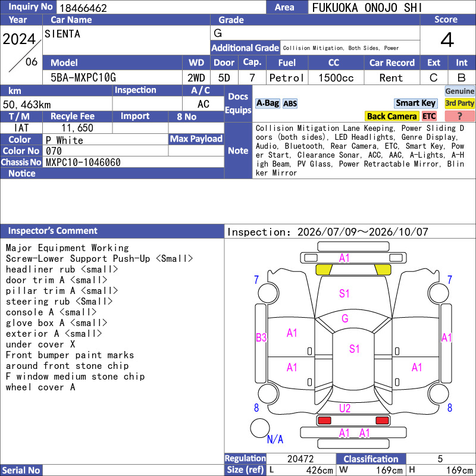Click the right red taillight on diagram
The height and width of the screenshot is (476, 476).
coord(382,421)
